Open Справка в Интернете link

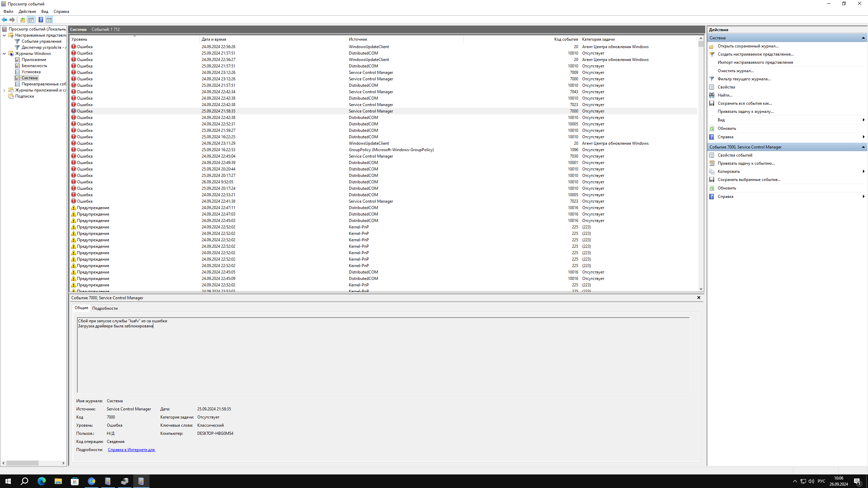coord(131,450)
